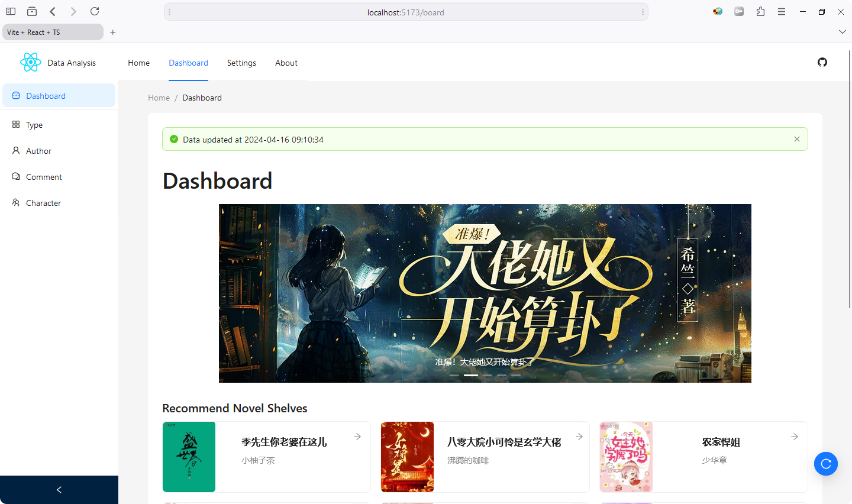The image size is (852, 504).
Task: Click address bar left dots handle
Action: pos(170,12)
